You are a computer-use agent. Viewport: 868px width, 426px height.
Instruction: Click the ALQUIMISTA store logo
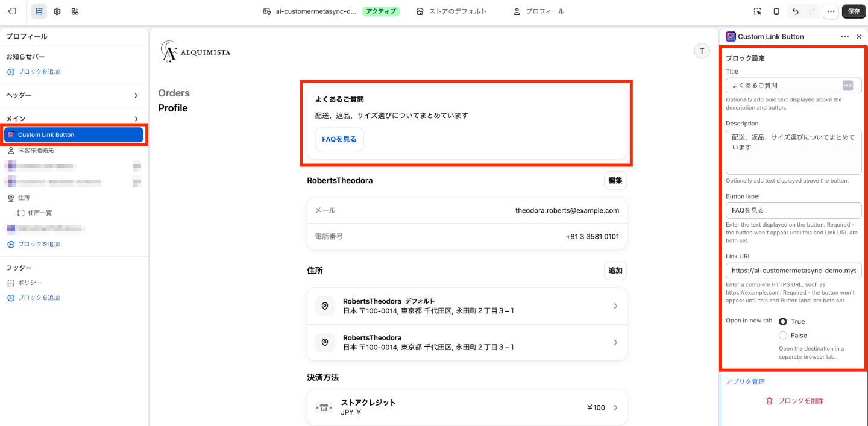click(196, 52)
